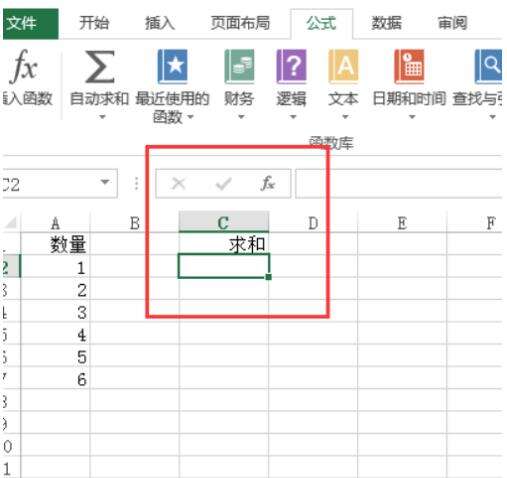This screenshot has height=478, width=507.
Task: Select cell with value 3
Action: coord(55,311)
